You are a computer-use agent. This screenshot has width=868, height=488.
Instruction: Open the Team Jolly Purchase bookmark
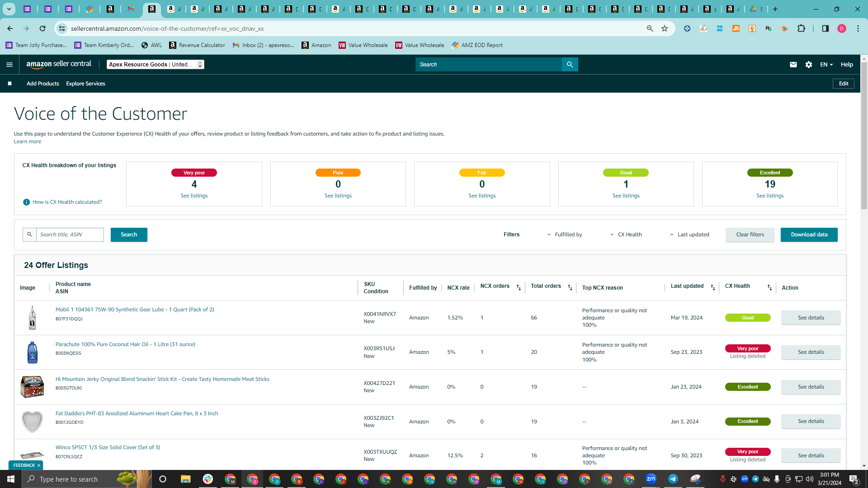[36, 45]
